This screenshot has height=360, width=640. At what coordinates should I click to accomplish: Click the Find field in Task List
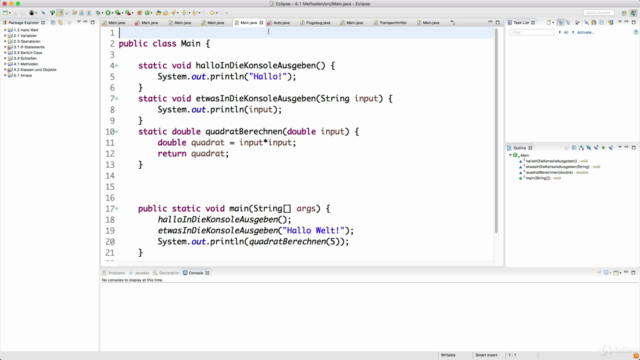click(532, 32)
